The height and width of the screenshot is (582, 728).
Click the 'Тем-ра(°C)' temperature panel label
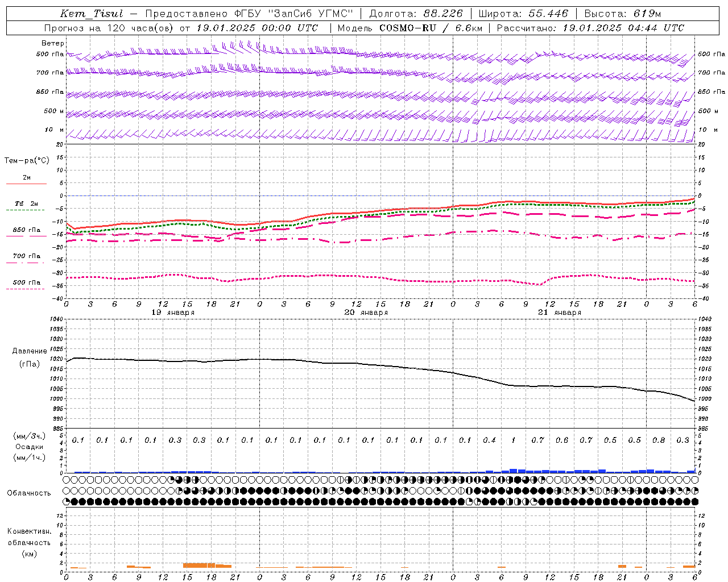(x=27, y=161)
